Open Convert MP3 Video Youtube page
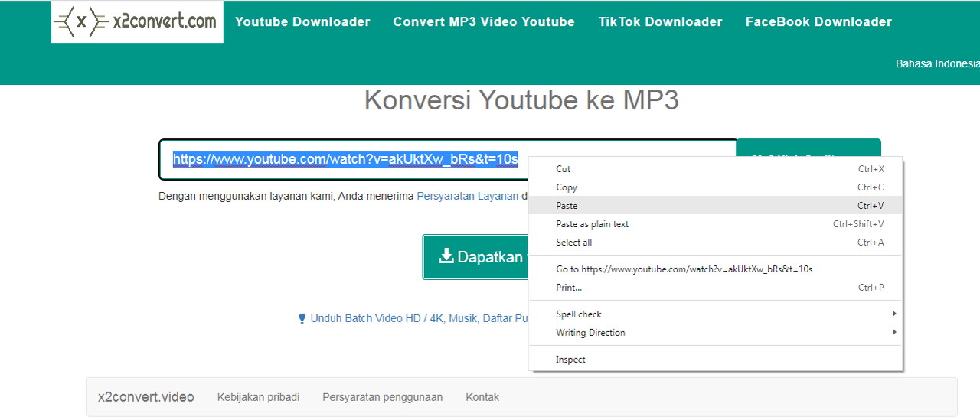This screenshot has width=980, height=420. pos(484,22)
